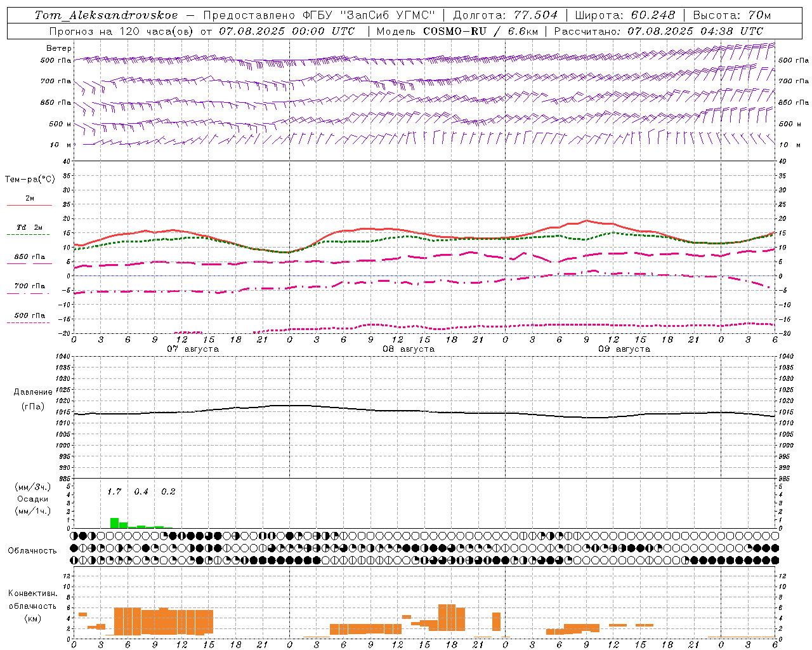Click the date label 08 августа

(409, 349)
